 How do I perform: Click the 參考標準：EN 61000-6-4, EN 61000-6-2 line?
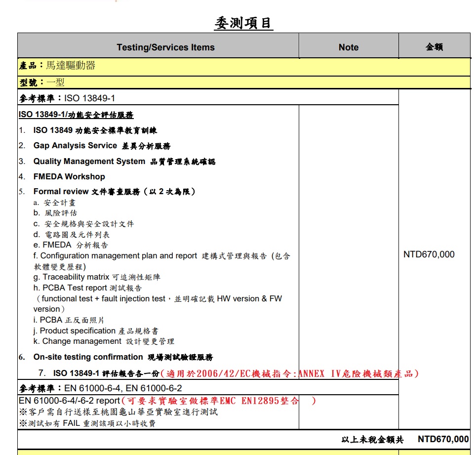[x=100, y=388]
